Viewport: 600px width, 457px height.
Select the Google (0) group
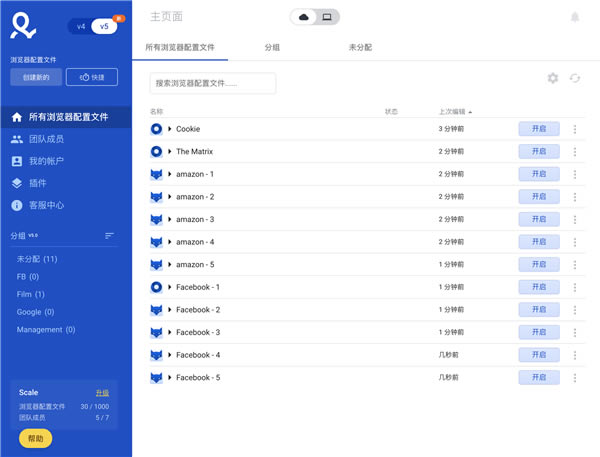pyautogui.click(x=35, y=312)
